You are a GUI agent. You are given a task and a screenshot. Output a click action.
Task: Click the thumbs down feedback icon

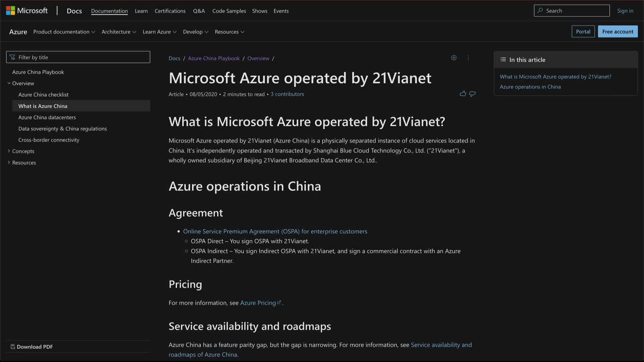472,94
